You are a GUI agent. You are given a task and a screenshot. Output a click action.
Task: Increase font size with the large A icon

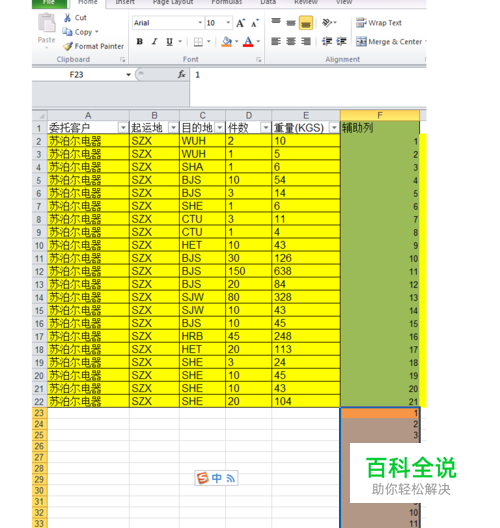(240, 23)
